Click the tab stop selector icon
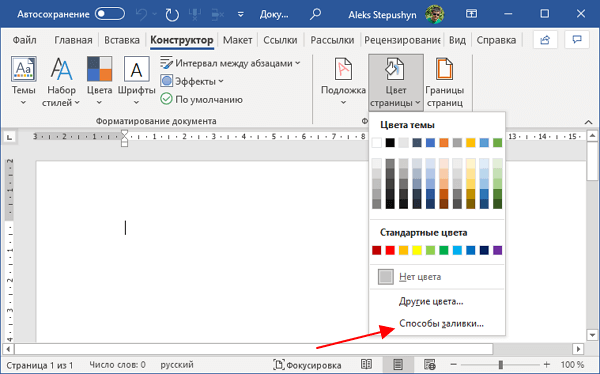This screenshot has width=600, height=374. pos(10,137)
